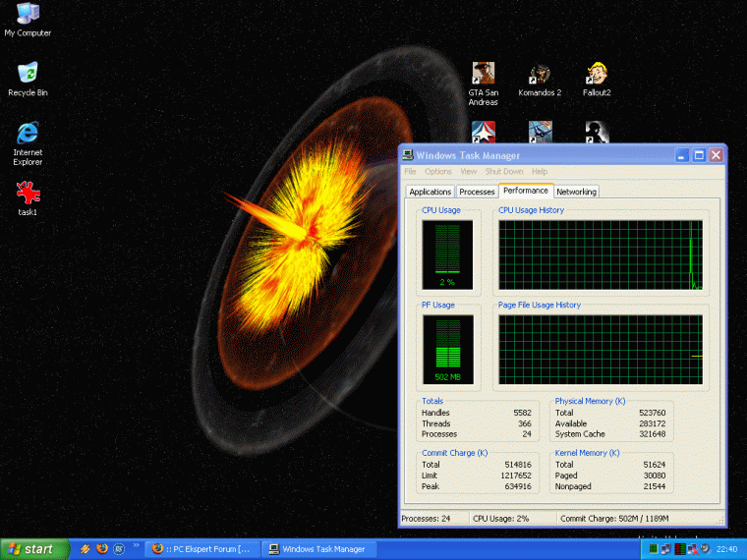Click the CPU Usage History graph

click(x=600, y=254)
